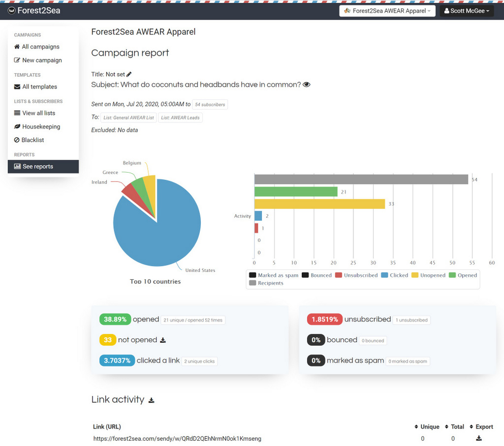This screenshot has width=504, height=446.
Task: Export the forest2sea link row data
Action: [478, 438]
